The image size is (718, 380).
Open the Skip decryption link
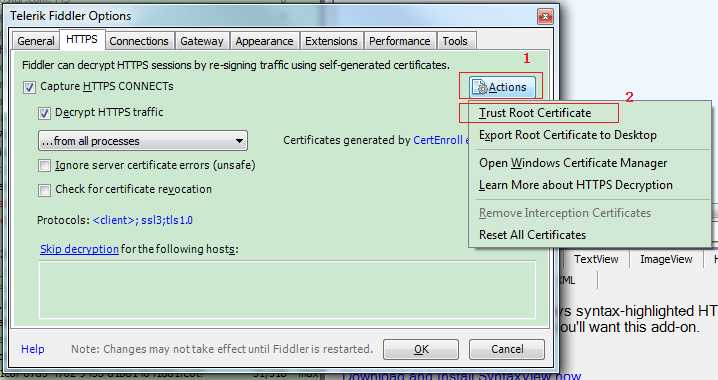tap(79, 249)
